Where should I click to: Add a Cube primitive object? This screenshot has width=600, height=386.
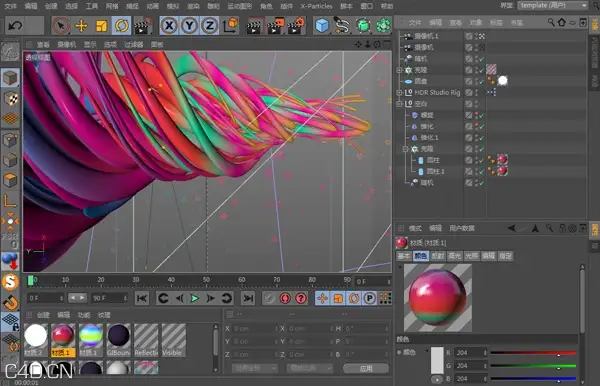[322, 26]
